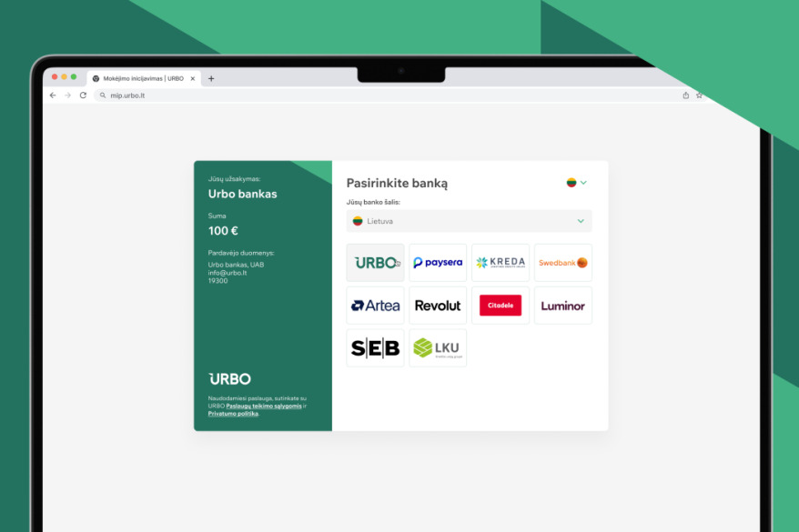Open language selector with Lithuanian flag
Viewport: 799px width, 532px height.
click(x=576, y=182)
